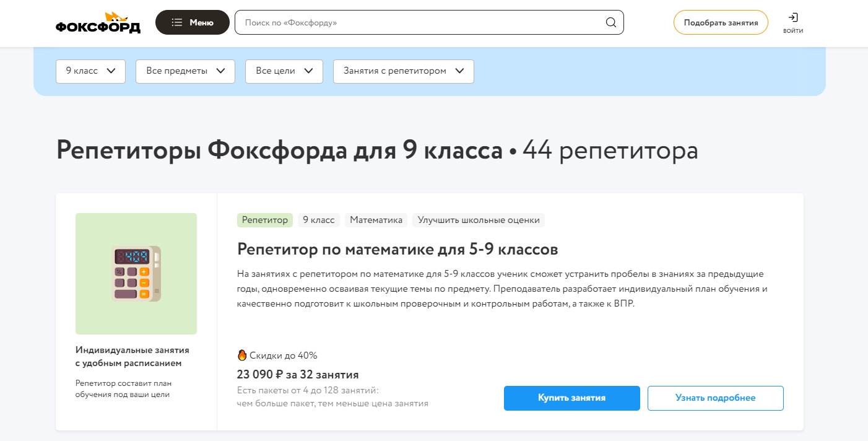Click the Индивидуальные занятия с удобным расписанием text
The height and width of the screenshot is (441, 868).
click(132, 357)
